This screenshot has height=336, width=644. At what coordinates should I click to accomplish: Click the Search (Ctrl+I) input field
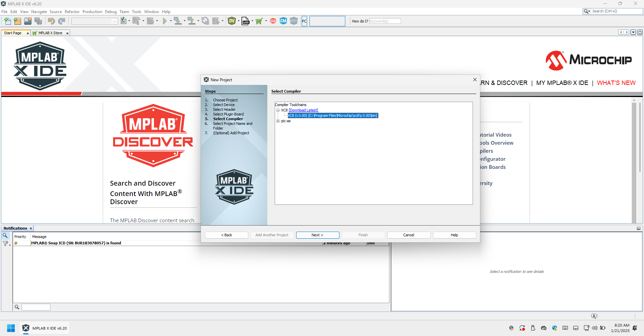tap(616, 11)
